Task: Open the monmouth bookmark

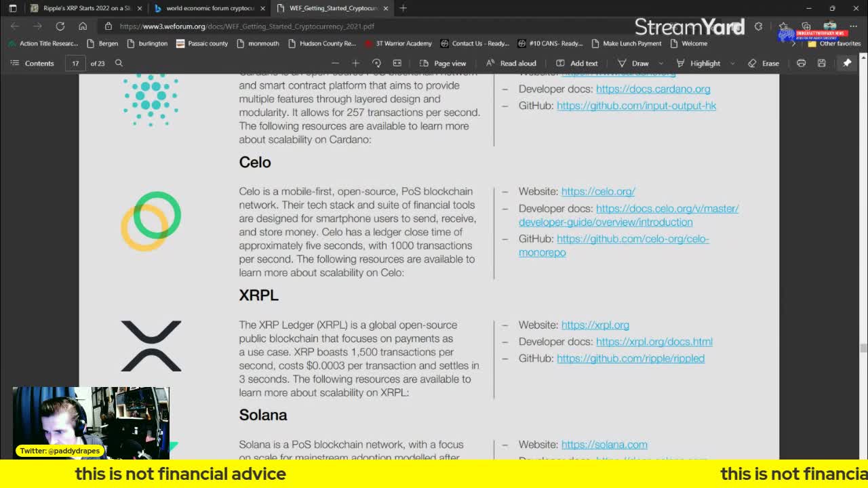Action: [258, 43]
